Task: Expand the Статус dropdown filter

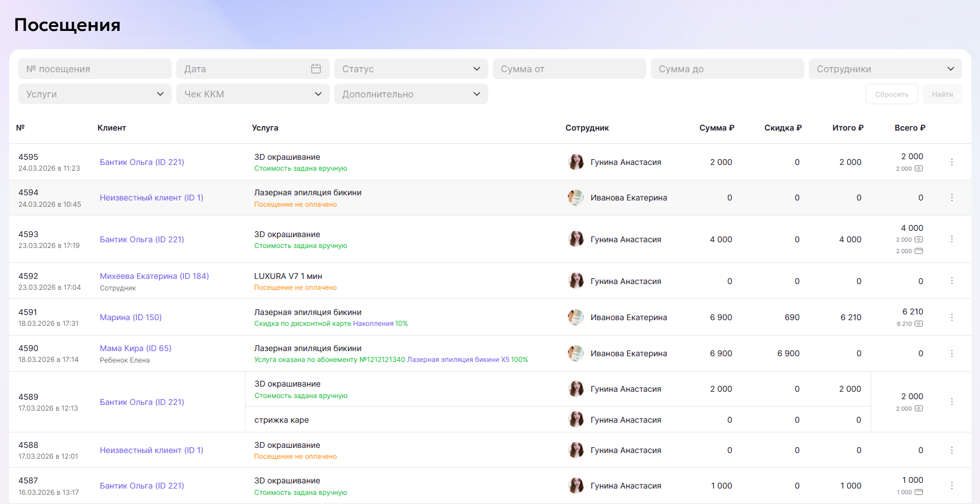Action: coord(411,69)
